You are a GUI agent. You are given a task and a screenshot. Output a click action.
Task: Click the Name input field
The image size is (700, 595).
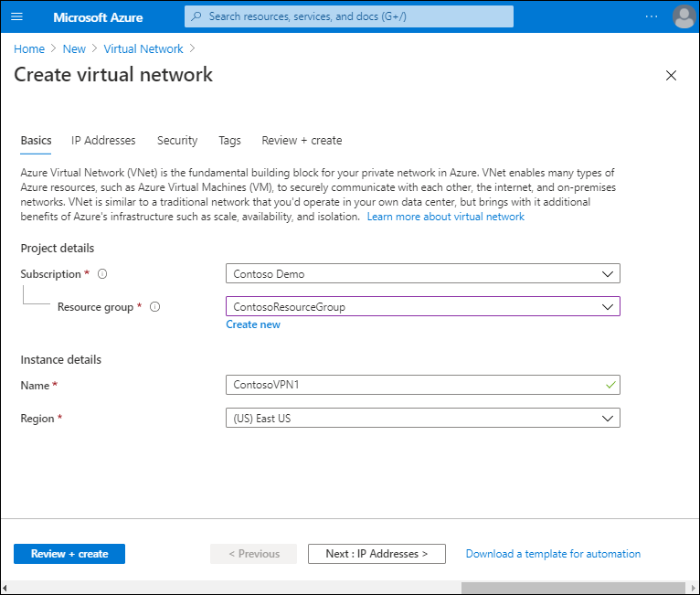pyautogui.click(x=423, y=385)
